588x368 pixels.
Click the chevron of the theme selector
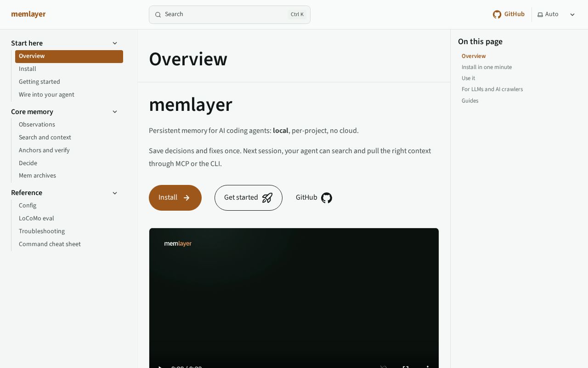(572, 15)
